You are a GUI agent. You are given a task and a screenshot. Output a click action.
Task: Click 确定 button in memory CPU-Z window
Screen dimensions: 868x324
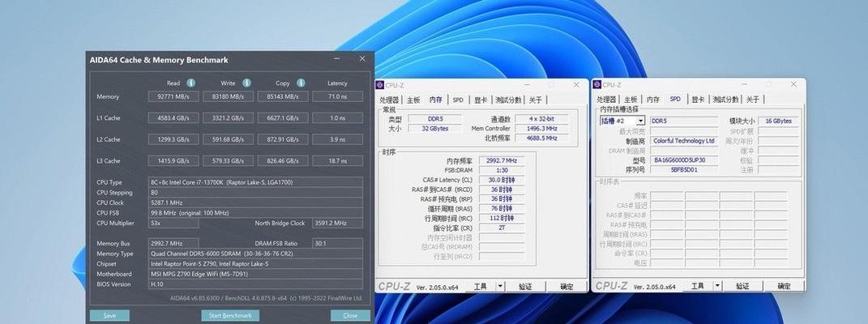click(567, 287)
